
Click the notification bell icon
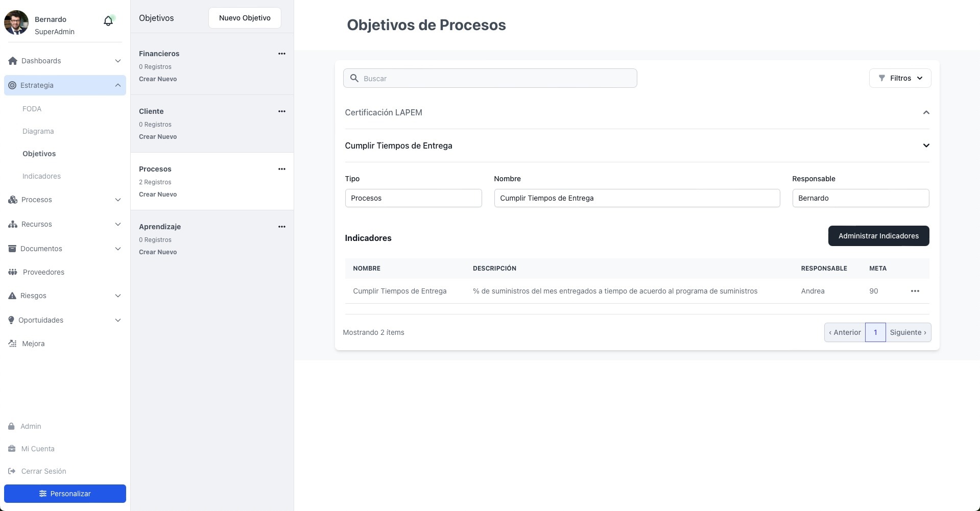point(108,21)
